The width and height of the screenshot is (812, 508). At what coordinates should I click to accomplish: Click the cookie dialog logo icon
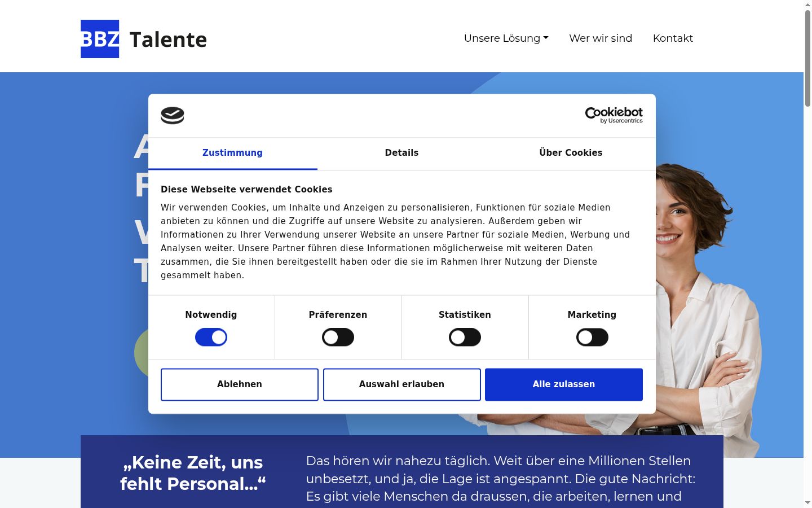pos(173,115)
